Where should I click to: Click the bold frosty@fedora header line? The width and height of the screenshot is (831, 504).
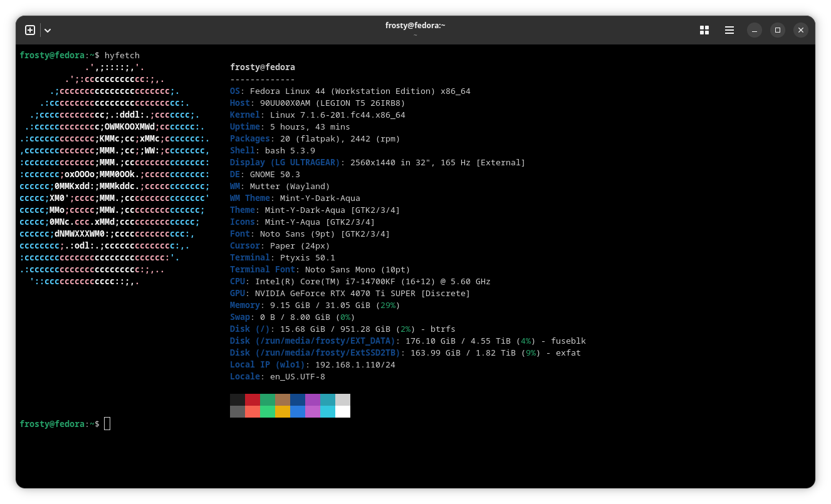pyautogui.click(x=263, y=67)
